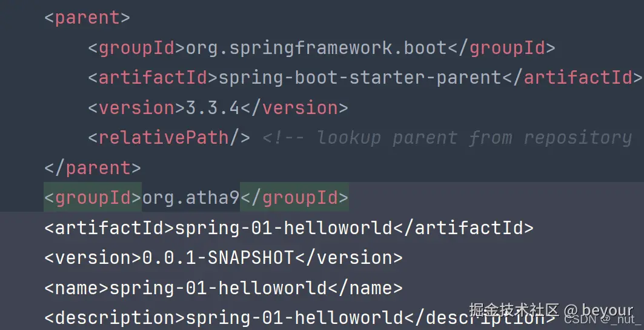
Task: Click the closing </artifactId> tag after spring-boot-starter-parent
Action: click(x=572, y=78)
